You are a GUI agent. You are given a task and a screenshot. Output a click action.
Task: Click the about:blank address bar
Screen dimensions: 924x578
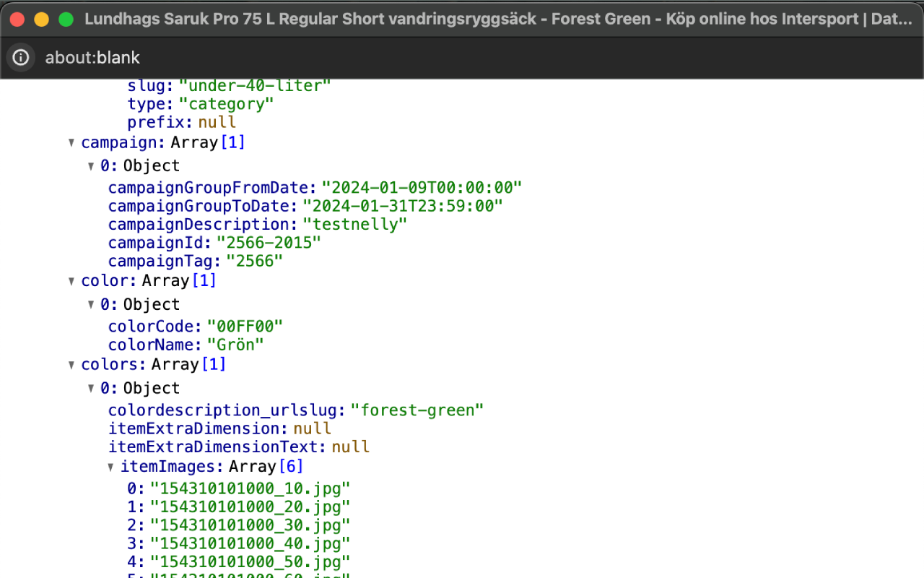pyautogui.click(x=92, y=57)
